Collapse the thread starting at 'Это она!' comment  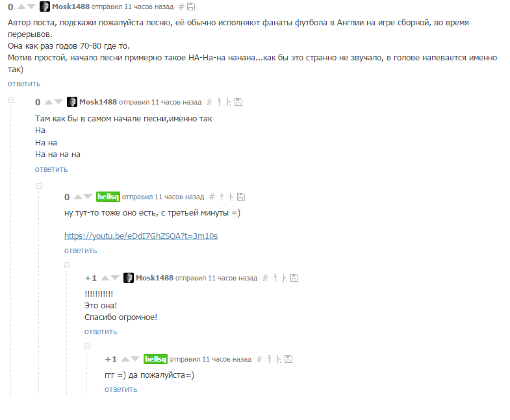coord(68,266)
